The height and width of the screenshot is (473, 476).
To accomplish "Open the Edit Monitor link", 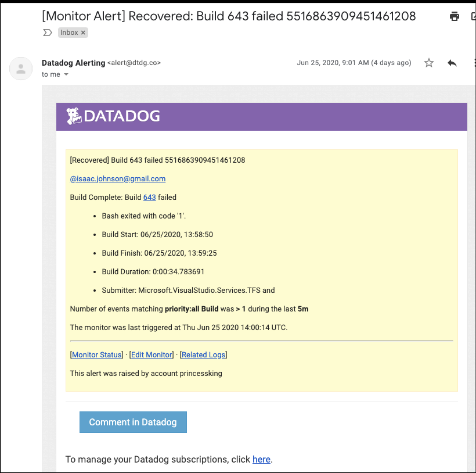I will click(152, 355).
